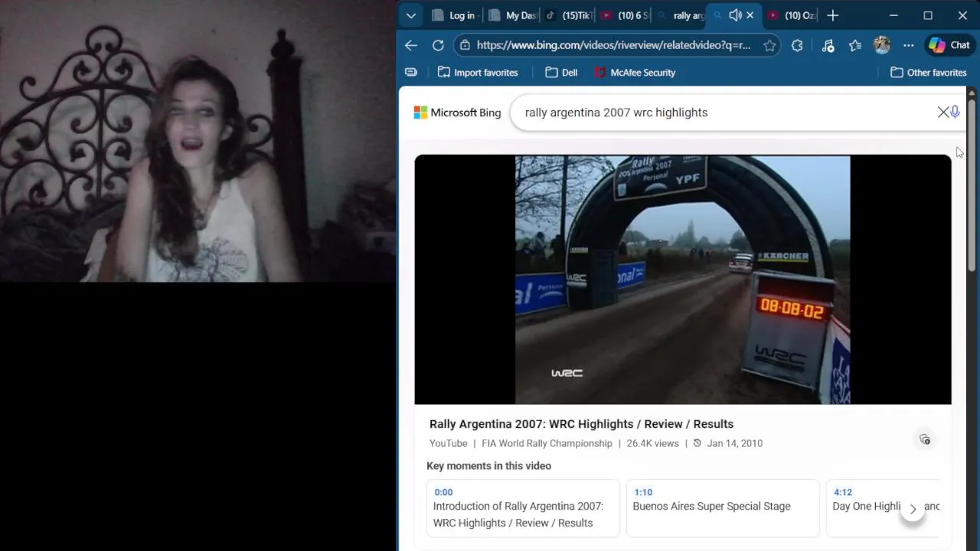Switch to the Log in tab
The width and height of the screenshot is (980, 551).
(x=453, y=15)
